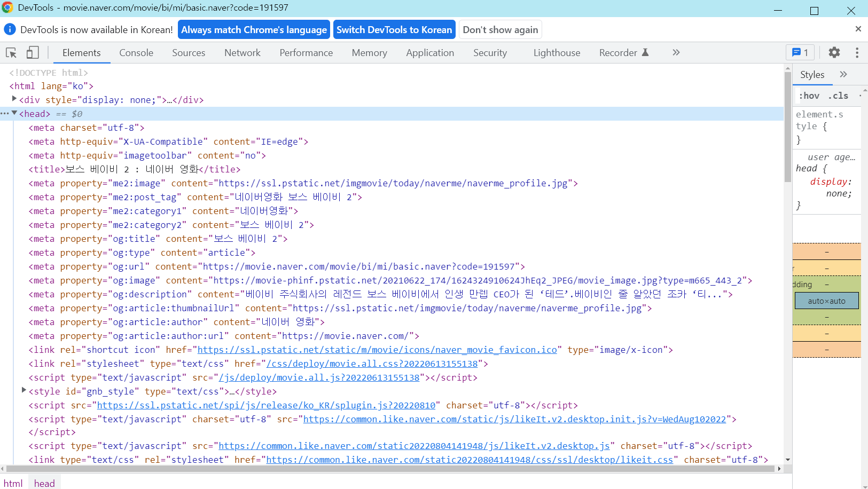Image resolution: width=868 pixels, height=489 pixels.
Task: Open the DevTools three-dot customize menu
Action: pyautogui.click(x=857, y=52)
